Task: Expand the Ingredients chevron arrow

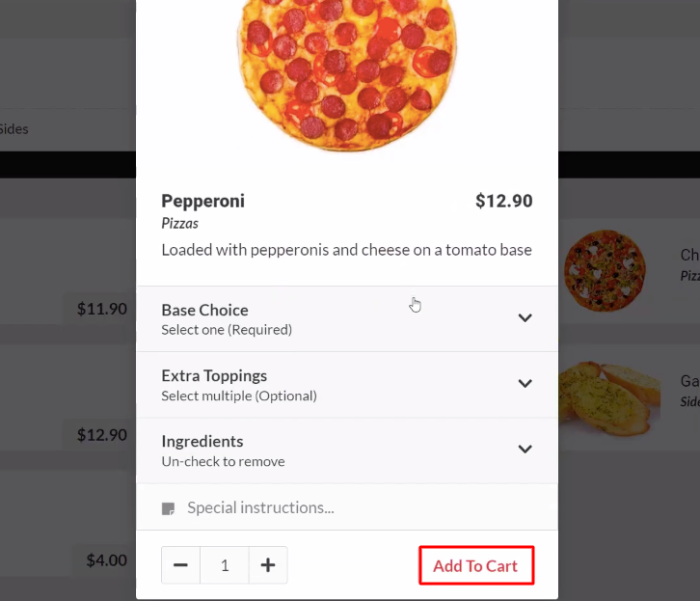Action: 525,450
